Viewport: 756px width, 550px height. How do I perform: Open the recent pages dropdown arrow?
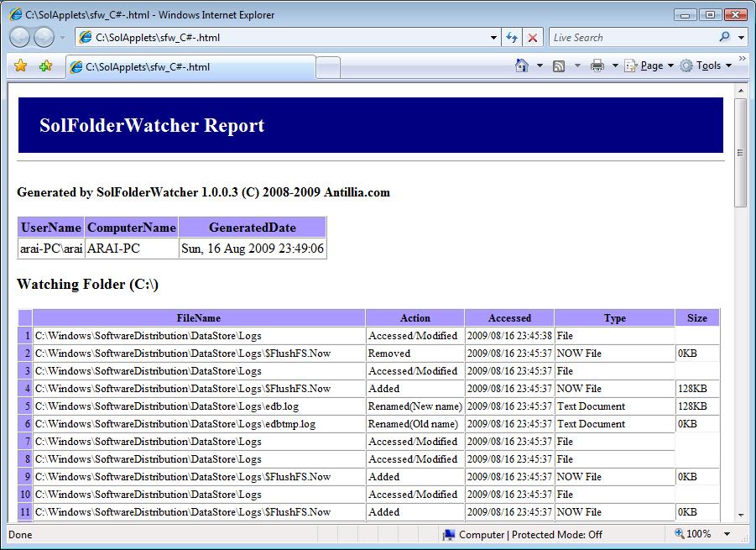62,37
